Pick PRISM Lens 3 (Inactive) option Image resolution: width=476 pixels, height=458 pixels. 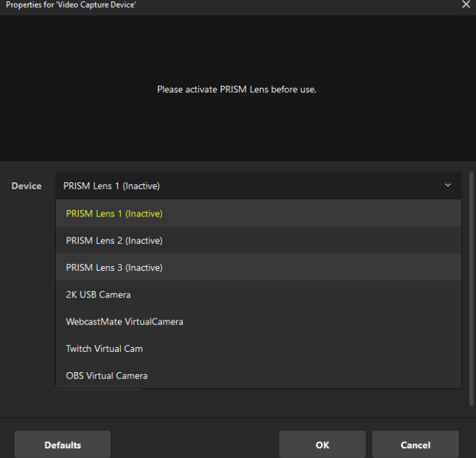pyautogui.click(x=114, y=268)
